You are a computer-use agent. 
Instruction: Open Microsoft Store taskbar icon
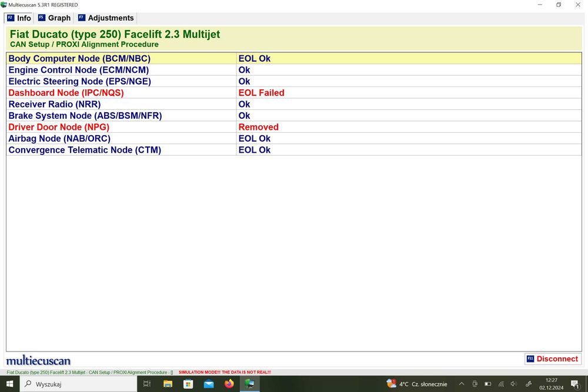point(188,384)
